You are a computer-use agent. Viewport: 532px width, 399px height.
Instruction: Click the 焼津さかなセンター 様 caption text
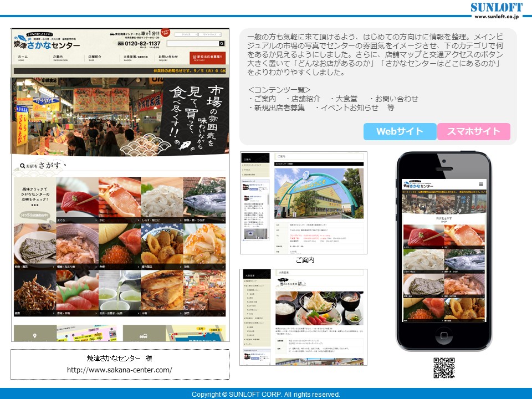click(120, 359)
